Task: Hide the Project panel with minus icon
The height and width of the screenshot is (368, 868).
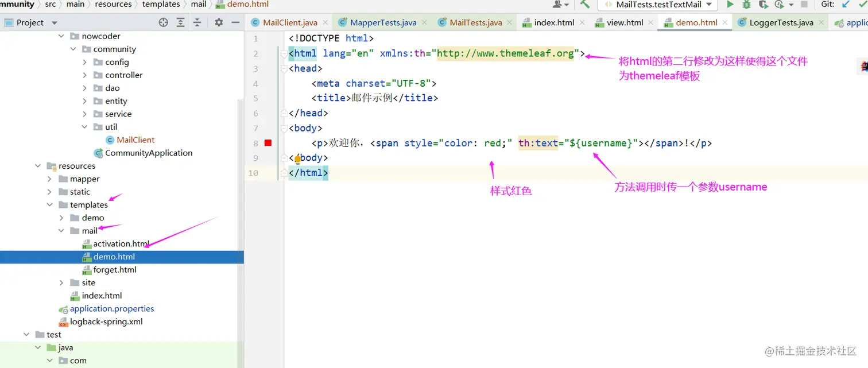Action: pos(235,22)
